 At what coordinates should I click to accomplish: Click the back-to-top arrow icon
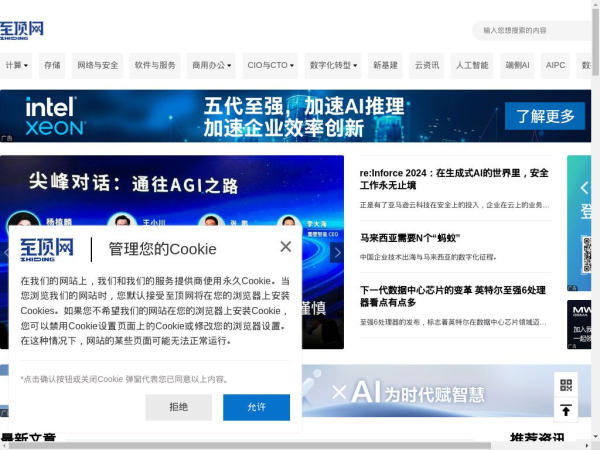click(x=566, y=410)
